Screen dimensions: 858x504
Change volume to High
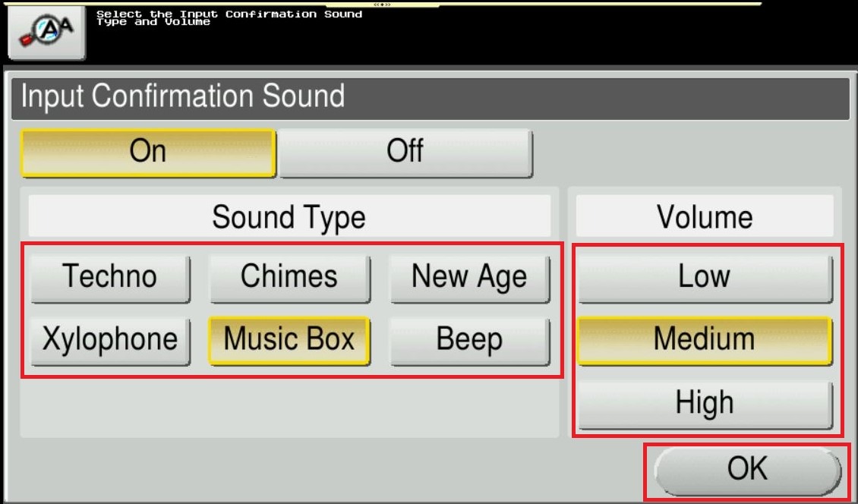point(705,403)
